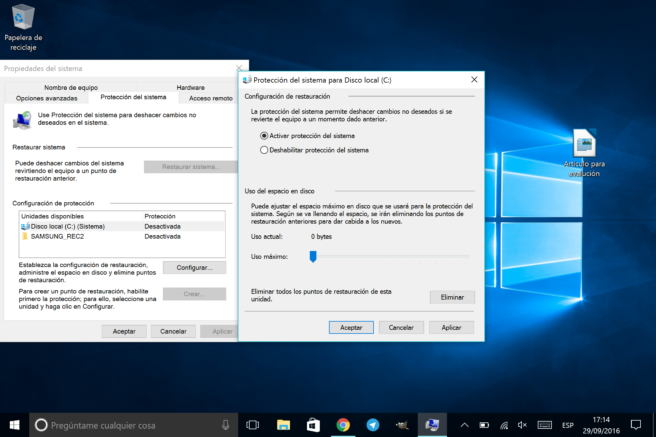Click the Cortana microphone icon
Viewport: 656px width, 437px height.
pos(226,425)
